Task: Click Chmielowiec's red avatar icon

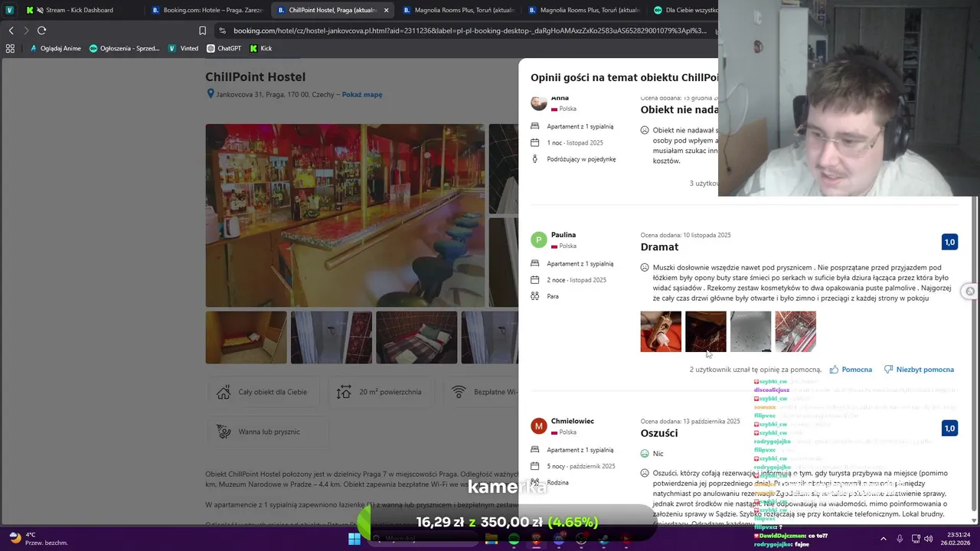Action: coord(539,426)
